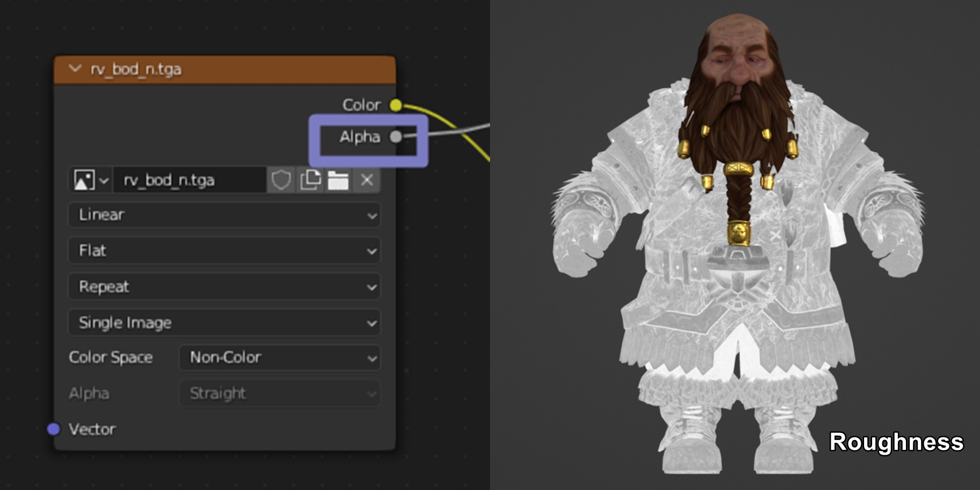980x490 pixels.
Task: Click the open image folder icon
Action: (338, 180)
